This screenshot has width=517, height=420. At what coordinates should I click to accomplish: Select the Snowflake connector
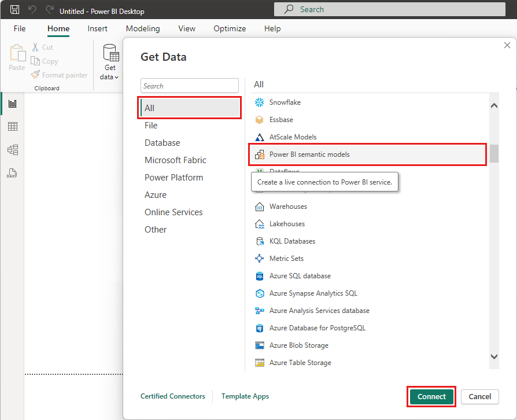click(x=285, y=102)
